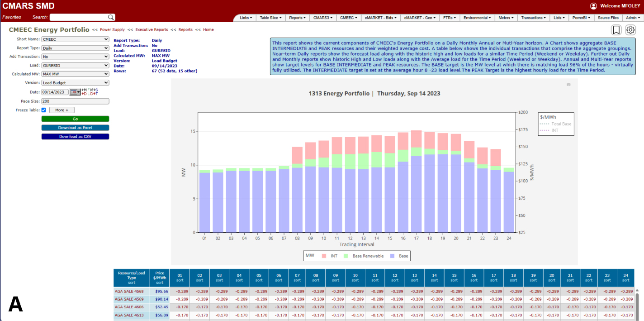Viewport: 644px width, 321px height.
Task: Toggle Base Renewable series in the legend
Action: pos(364,256)
